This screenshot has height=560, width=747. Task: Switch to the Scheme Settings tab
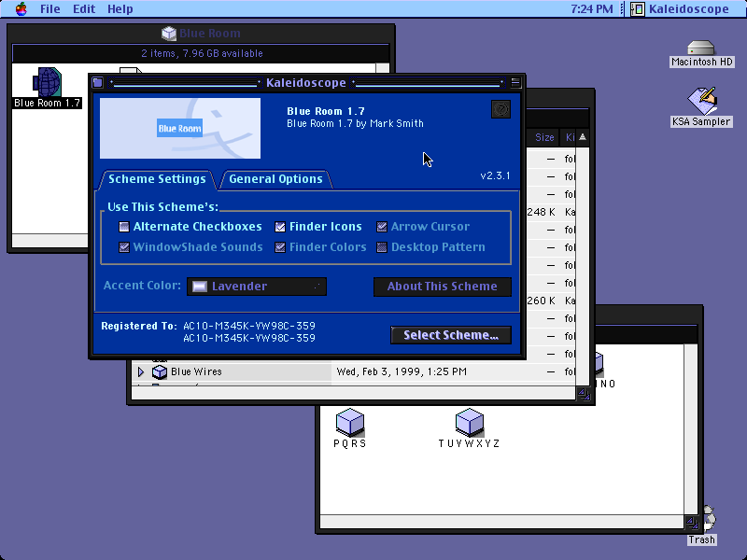(x=157, y=179)
